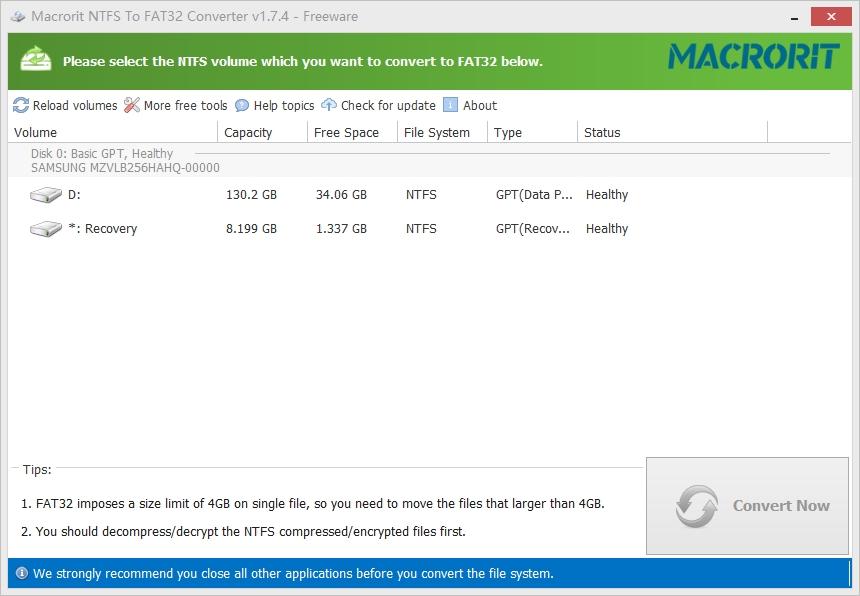Click the Macrorit logo in header
Viewport: 860px width, 596px height.
click(754, 56)
